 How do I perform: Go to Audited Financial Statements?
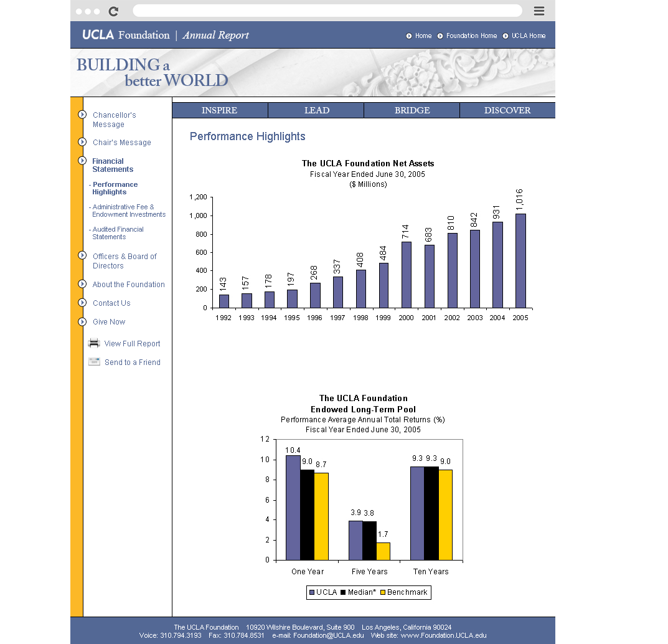[x=118, y=233]
